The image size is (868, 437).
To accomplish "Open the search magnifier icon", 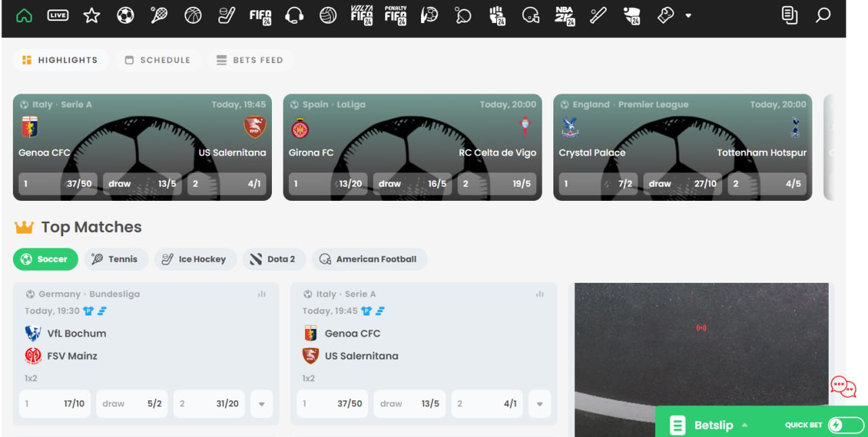I will click(x=823, y=15).
